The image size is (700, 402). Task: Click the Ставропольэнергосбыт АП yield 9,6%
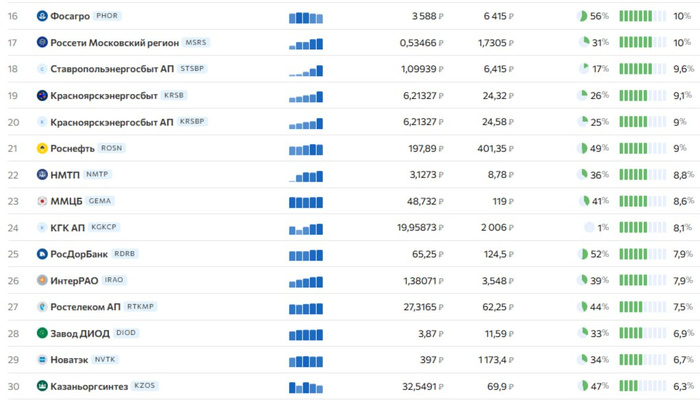pyautogui.click(x=683, y=69)
